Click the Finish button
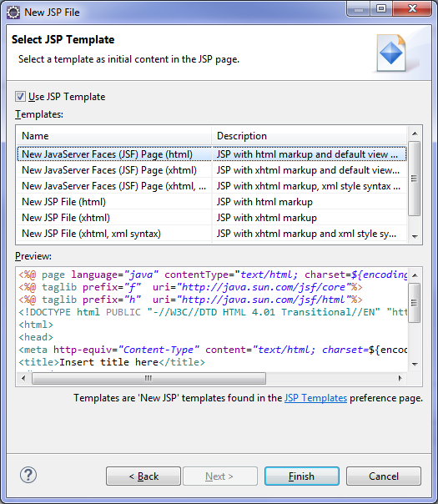This screenshot has height=504, width=438. (302, 476)
